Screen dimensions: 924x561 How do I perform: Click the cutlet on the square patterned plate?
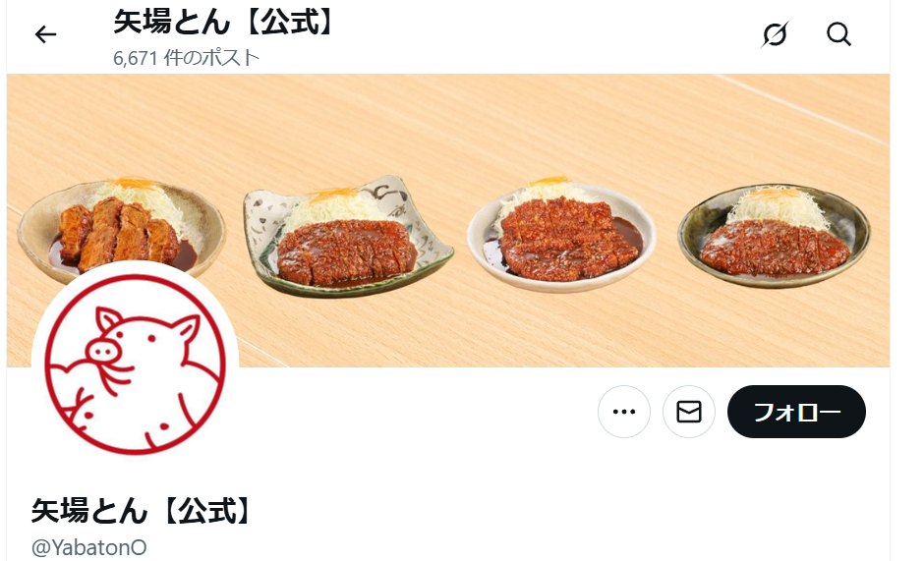(346, 252)
